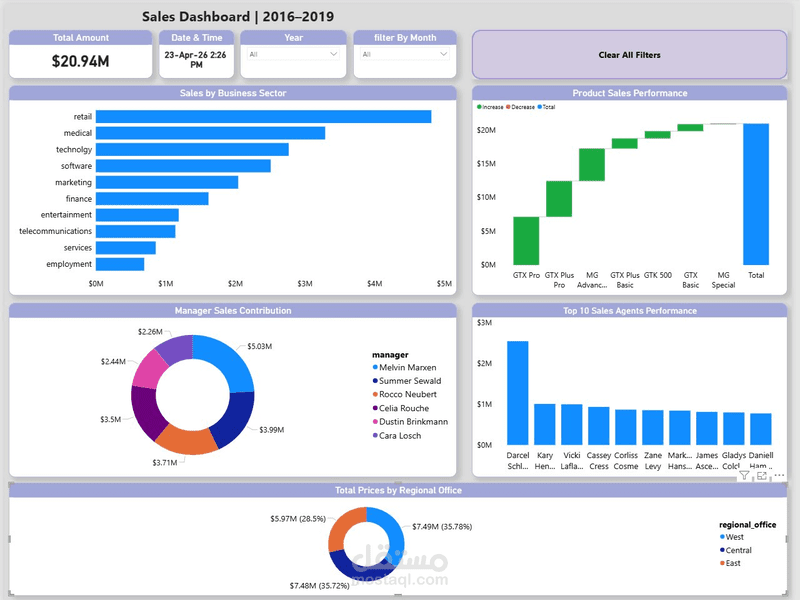Click Cara Losch in manager legend
The height and width of the screenshot is (600, 800).
397,436
